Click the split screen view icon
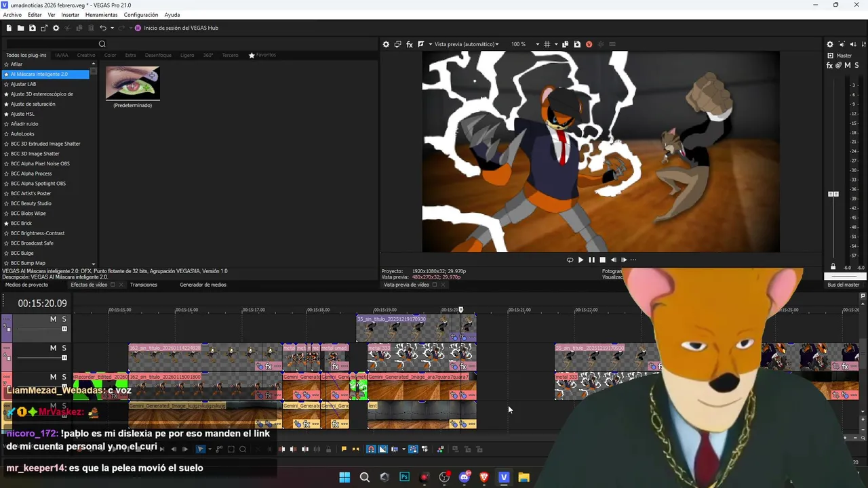The width and height of the screenshot is (868, 488). [x=421, y=44]
